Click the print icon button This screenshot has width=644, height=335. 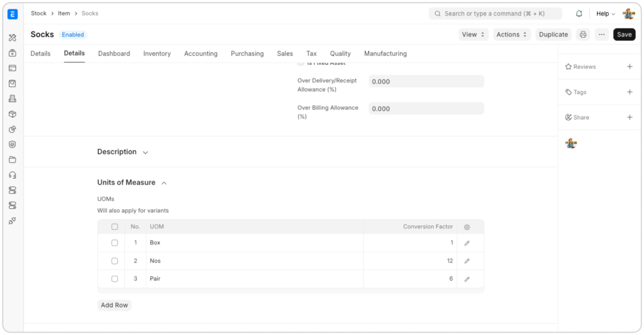583,35
